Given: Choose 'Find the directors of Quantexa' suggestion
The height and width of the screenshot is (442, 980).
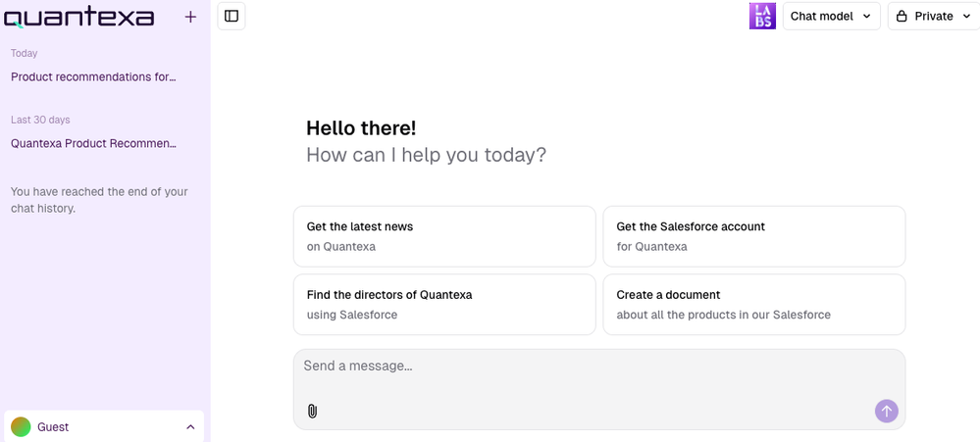Looking at the screenshot, I should pyautogui.click(x=444, y=305).
